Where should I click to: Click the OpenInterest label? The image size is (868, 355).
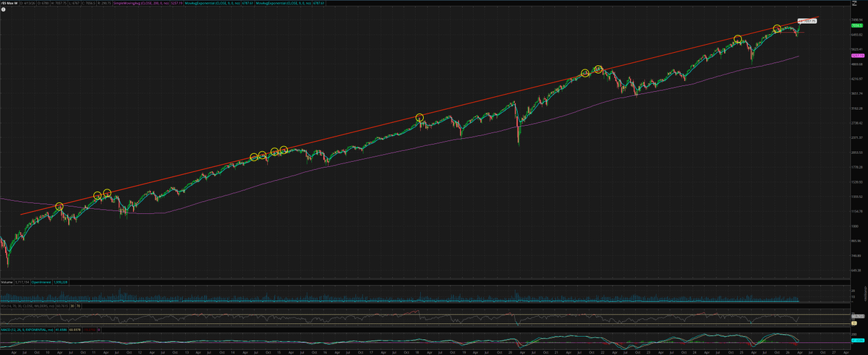pyautogui.click(x=41, y=282)
